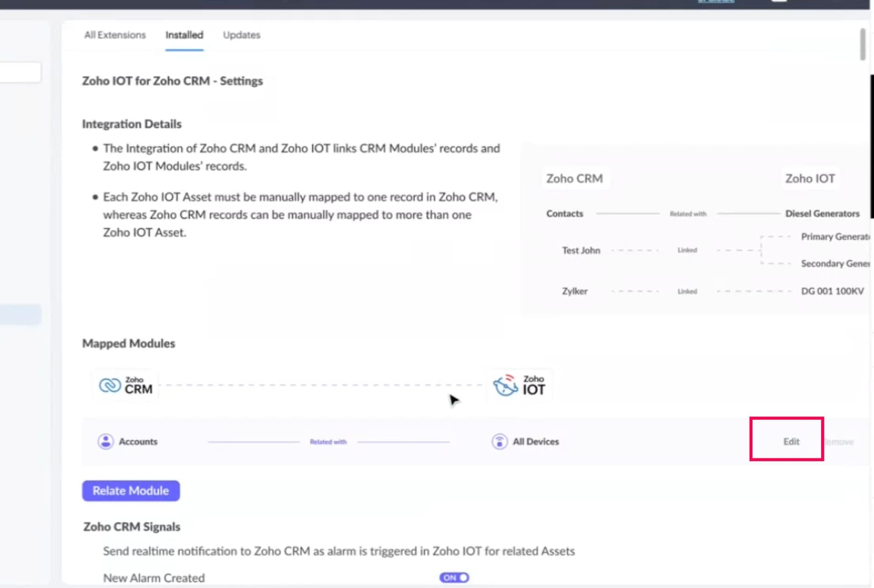Click the "Primary Generat…" asset in the diagram
Viewport: 874px width, 588px height.
tap(835, 237)
